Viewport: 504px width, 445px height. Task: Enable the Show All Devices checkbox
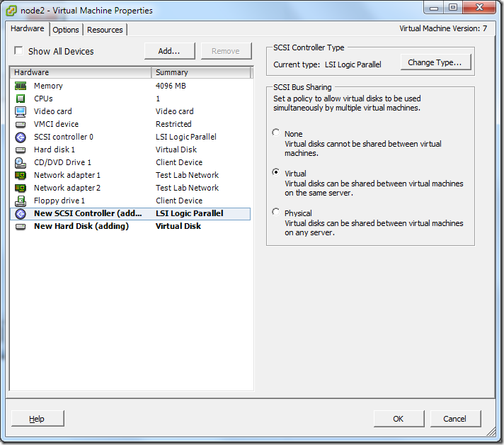(18, 51)
